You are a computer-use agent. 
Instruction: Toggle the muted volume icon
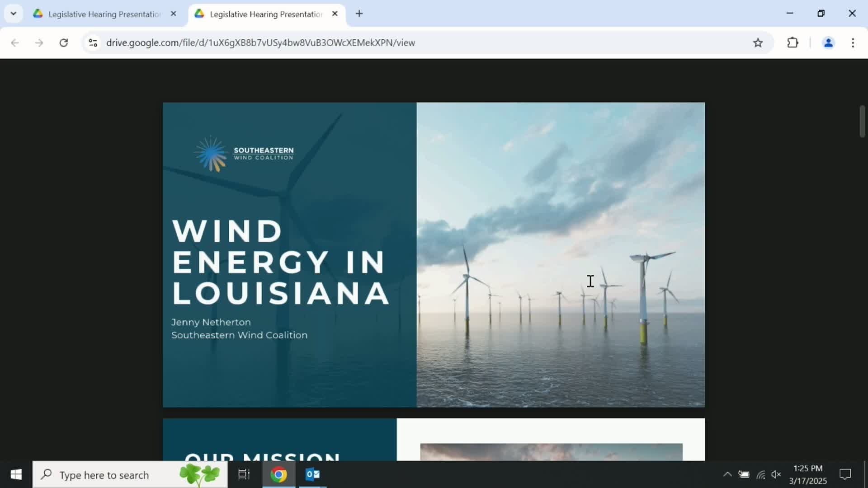[776, 474]
